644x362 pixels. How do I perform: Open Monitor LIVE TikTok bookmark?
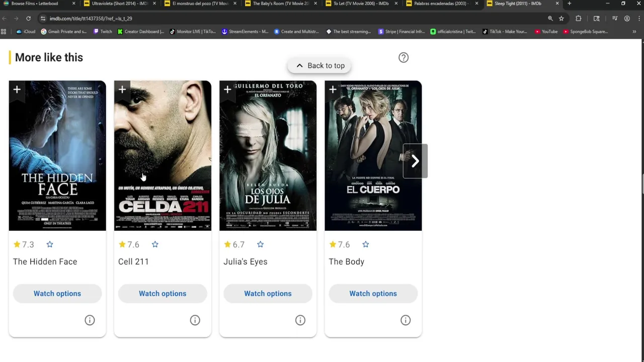(193, 32)
